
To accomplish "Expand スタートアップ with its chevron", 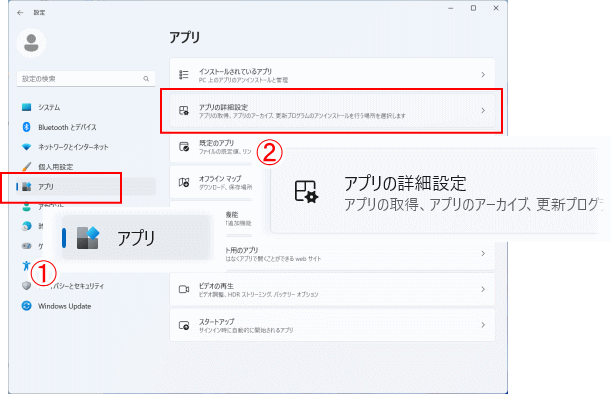I will [x=483, y=325].
